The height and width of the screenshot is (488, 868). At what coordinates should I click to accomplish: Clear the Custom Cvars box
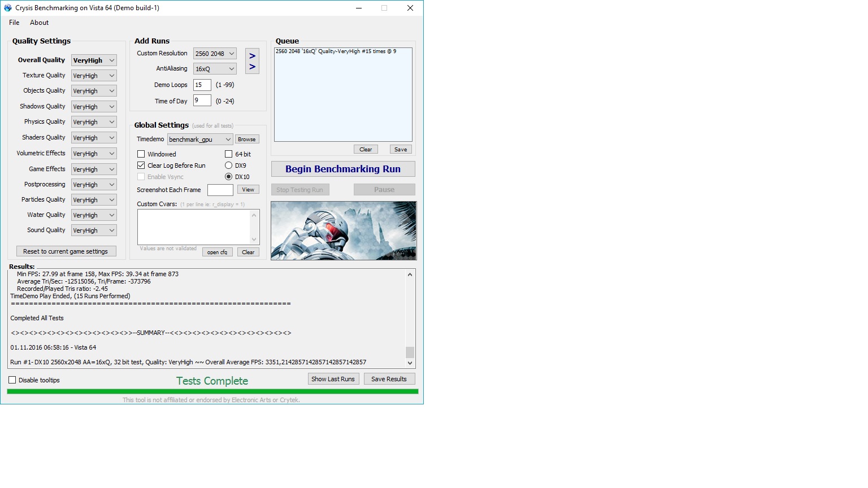pyautogui.click(x=248, y=252)
